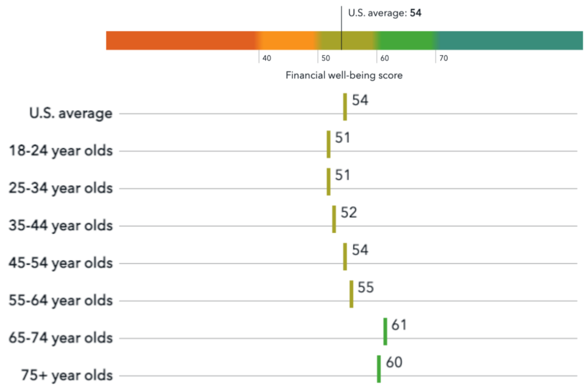Click the '65-74 year olds' row label
Viewport: 586px width, 392px height.
(x=61, y=338)
